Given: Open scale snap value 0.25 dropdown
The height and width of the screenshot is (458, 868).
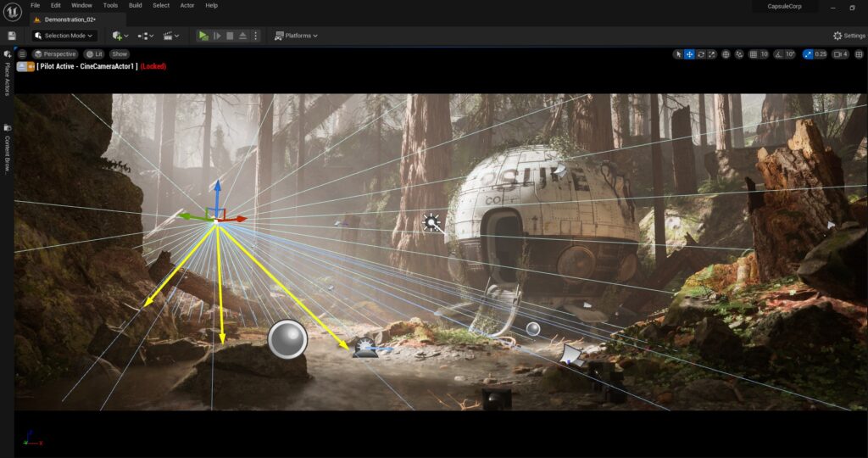Looking at the screenshot, I should coord(821,54).
